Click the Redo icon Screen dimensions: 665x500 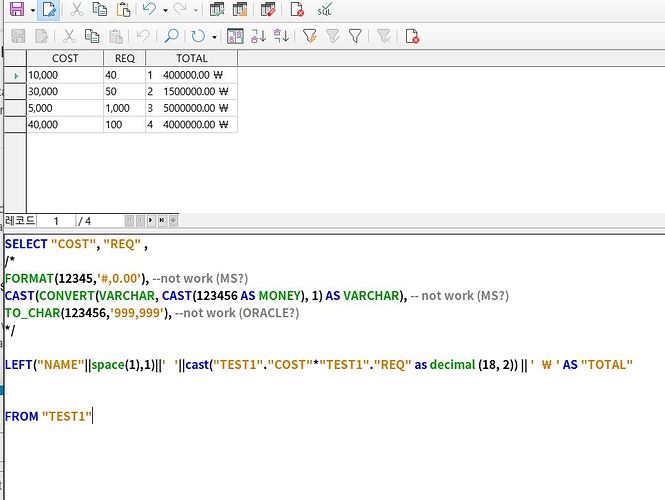(x=180, y=9)
